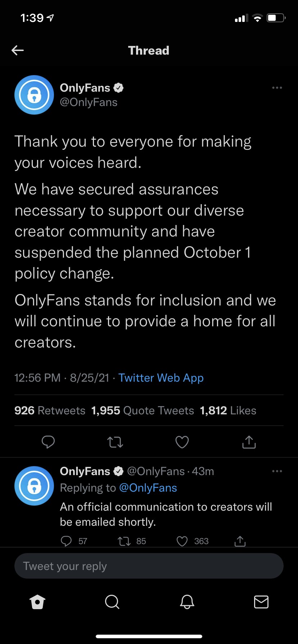The width and height of the screenshot is (298, 644).
Task: Reply to the main tweet via comment icon
Action: pos(48,442)
